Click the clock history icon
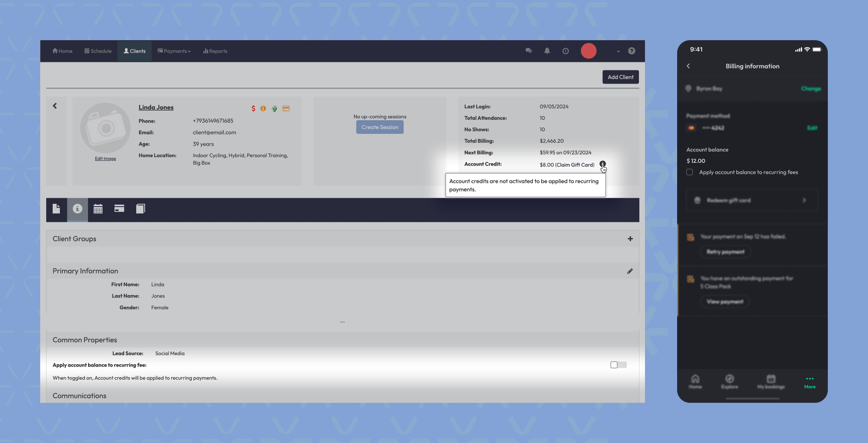Image resolution: width=868 pixels, height=443 pixels. [565, 51]
